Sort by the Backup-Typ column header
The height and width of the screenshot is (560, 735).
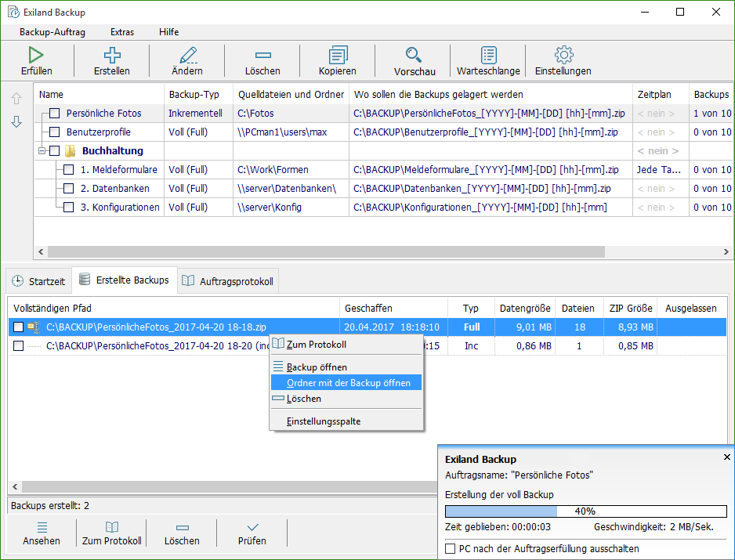click(198, 94)
